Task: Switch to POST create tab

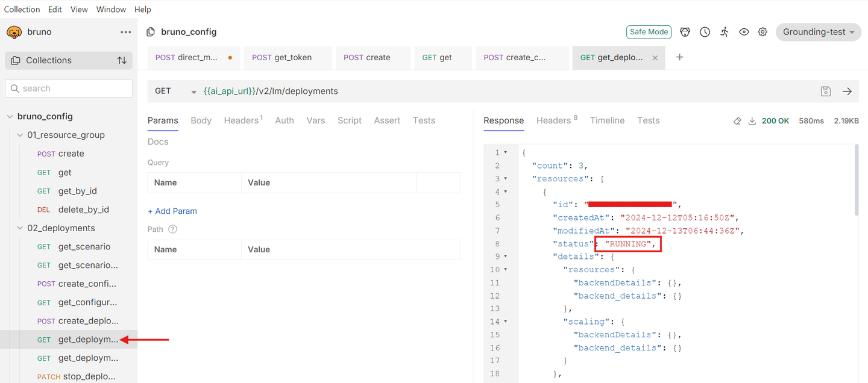Action: 373,58
